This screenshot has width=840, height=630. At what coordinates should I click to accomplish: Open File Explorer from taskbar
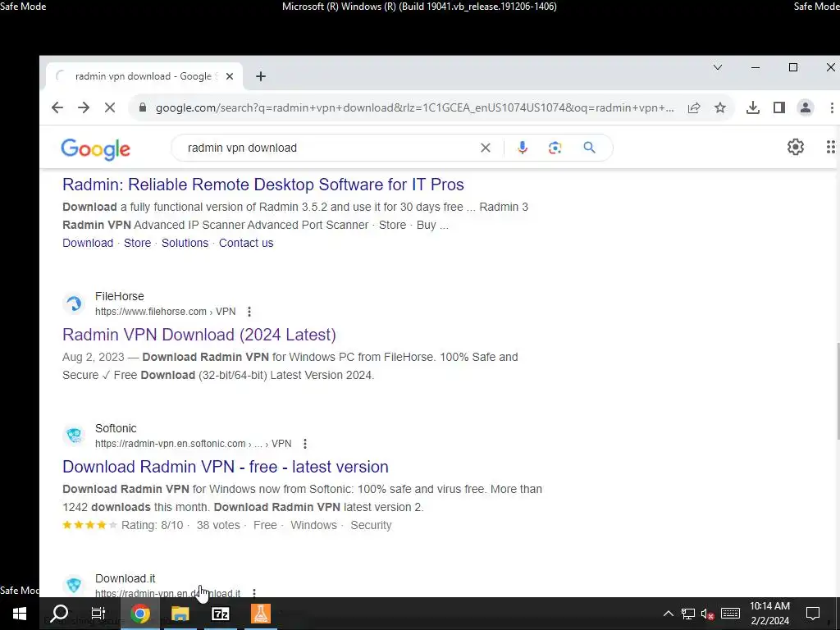click(x=180, y=614)
